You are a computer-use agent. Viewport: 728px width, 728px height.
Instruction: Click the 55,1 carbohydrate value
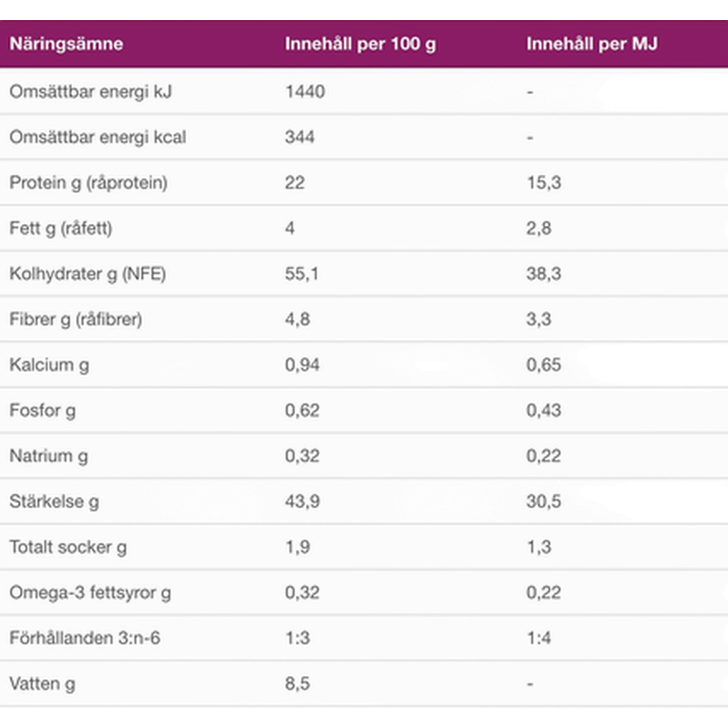tap(302, 273)
